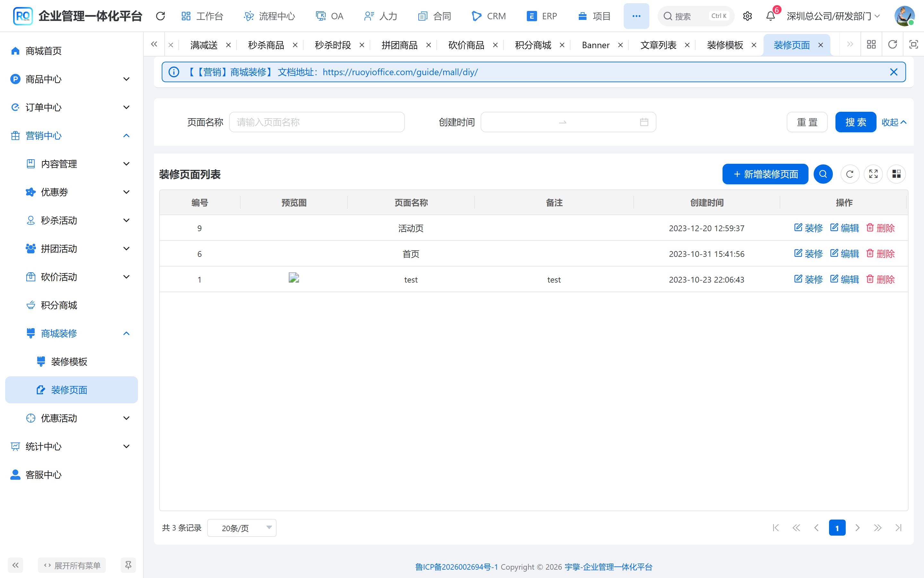924x578 pixels.
Task: Open the CRM top menu
Action: [x=489, y=16]
